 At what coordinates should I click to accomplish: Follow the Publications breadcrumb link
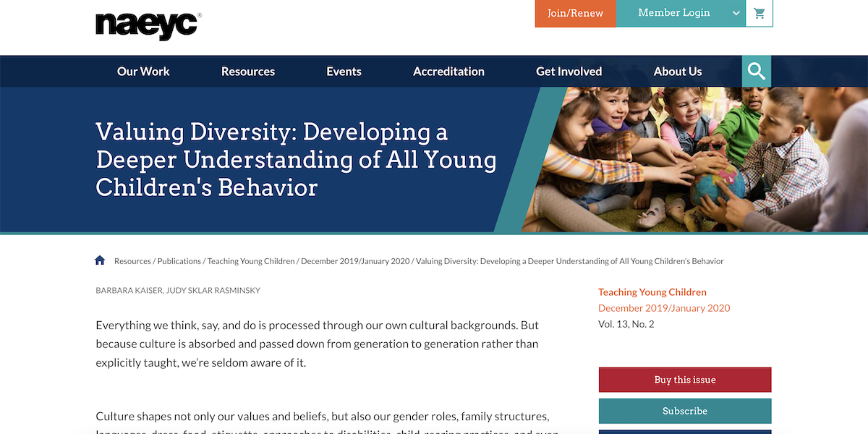[x=179, y=260]
